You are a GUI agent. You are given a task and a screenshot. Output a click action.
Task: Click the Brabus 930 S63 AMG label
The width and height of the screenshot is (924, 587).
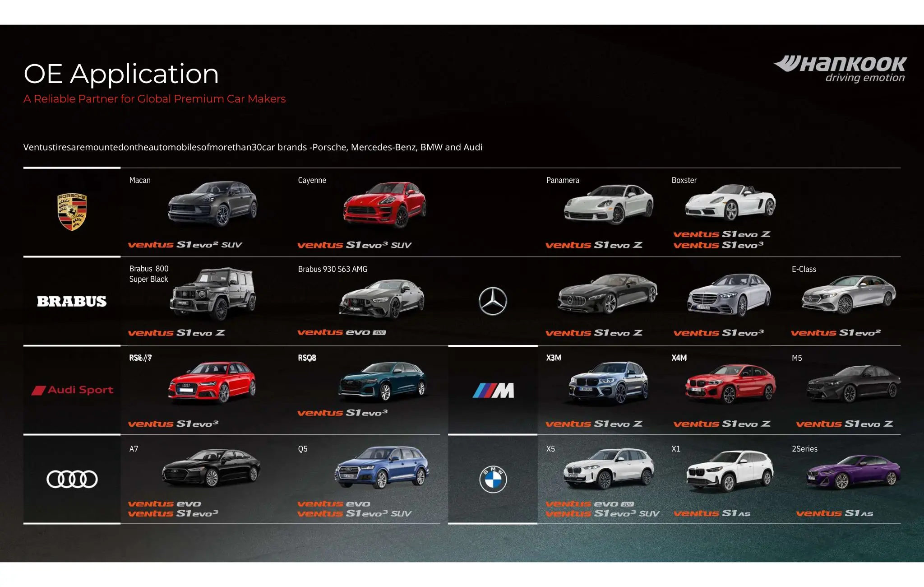tap(333, 269)
